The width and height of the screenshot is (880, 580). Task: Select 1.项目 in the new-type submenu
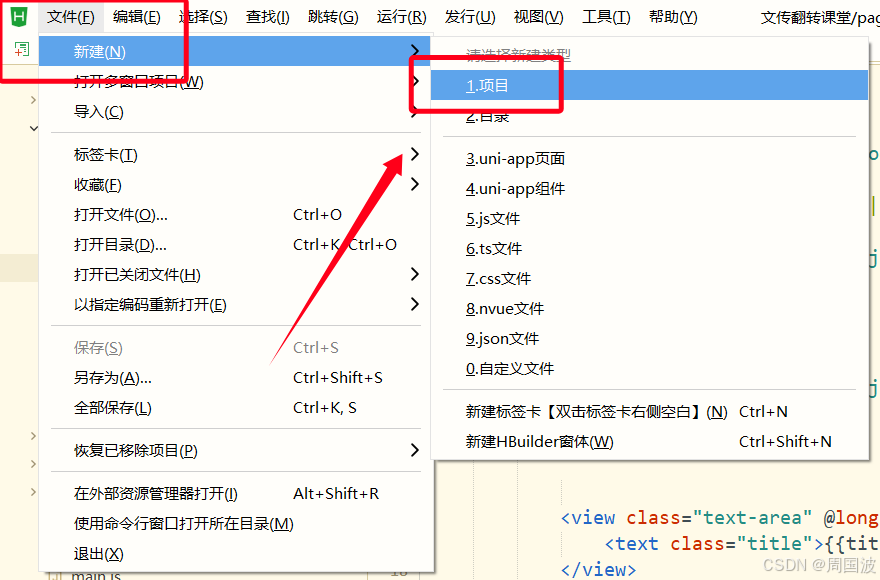pos(649,85)
